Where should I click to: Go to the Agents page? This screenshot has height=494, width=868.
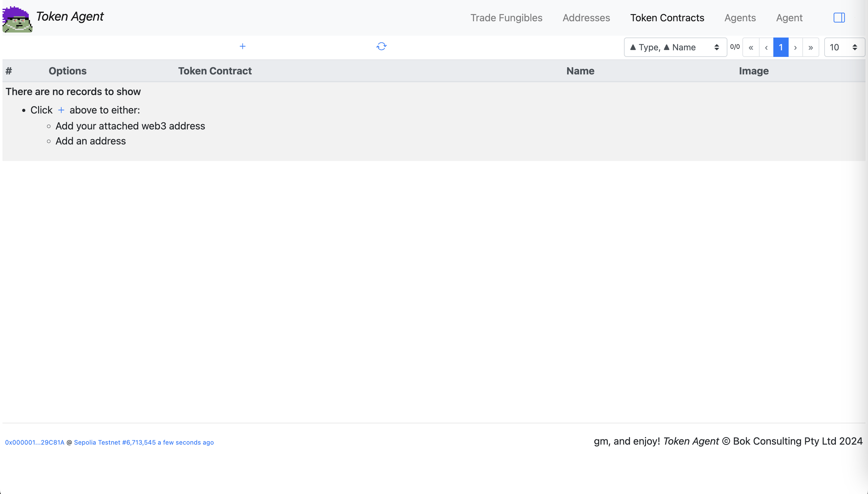[740, 18]
